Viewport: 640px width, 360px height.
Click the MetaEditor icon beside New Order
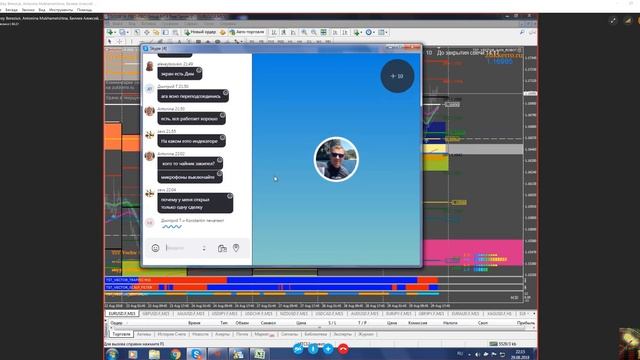(x=222, y=32)
